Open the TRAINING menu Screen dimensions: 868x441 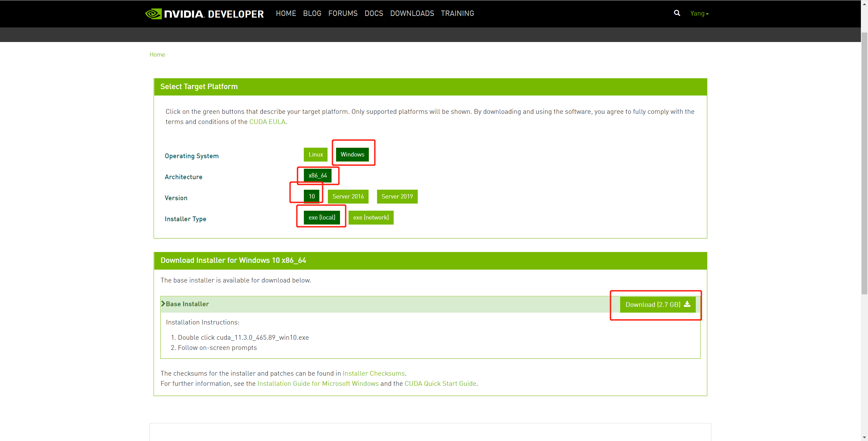pos(457,13)
